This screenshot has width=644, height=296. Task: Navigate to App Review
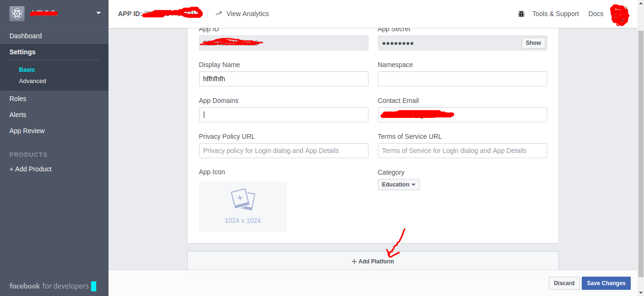[27, 131]
